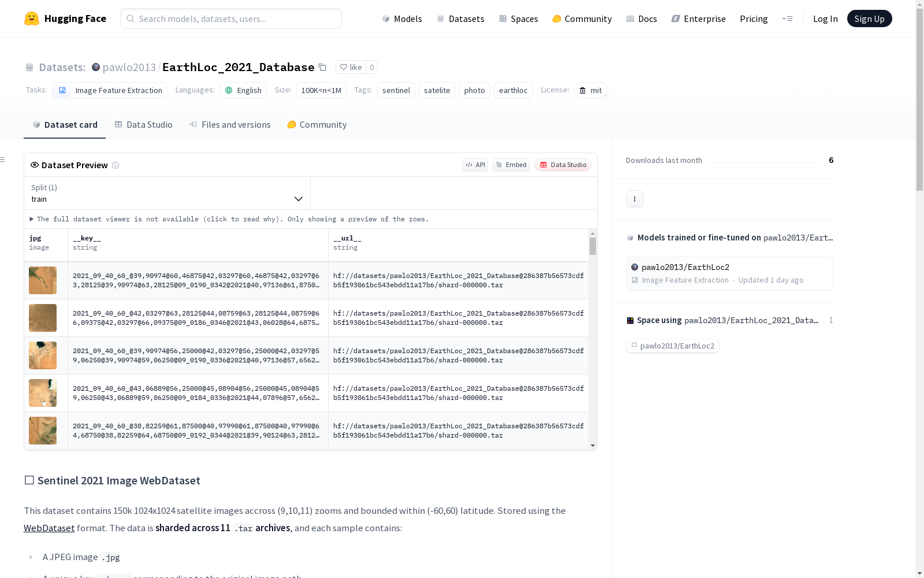Open the dataset Community tab

(317, 125)
